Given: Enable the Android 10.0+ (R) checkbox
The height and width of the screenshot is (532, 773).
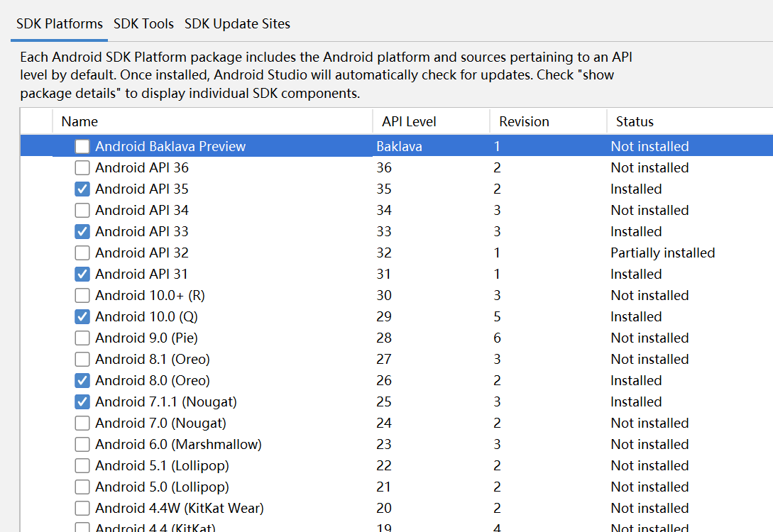Looking at the screenshot, I should pyautogui.click(x=82, y=295).
